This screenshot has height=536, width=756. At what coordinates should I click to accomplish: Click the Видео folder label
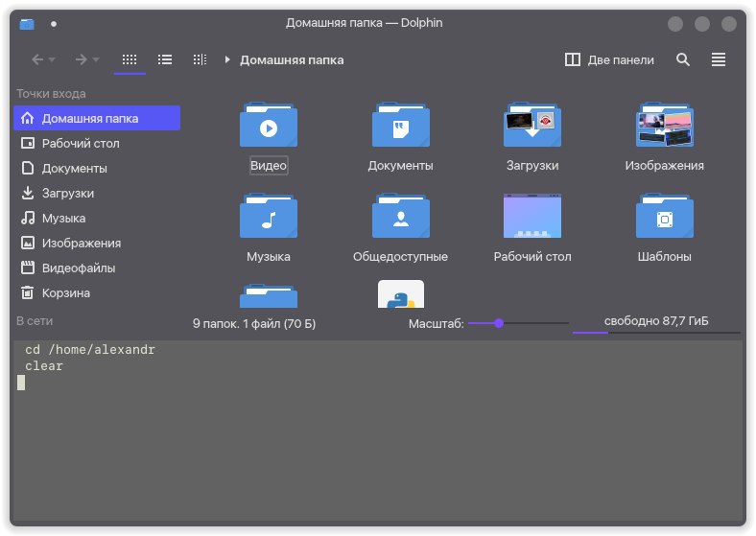click(x=269, y=165)
